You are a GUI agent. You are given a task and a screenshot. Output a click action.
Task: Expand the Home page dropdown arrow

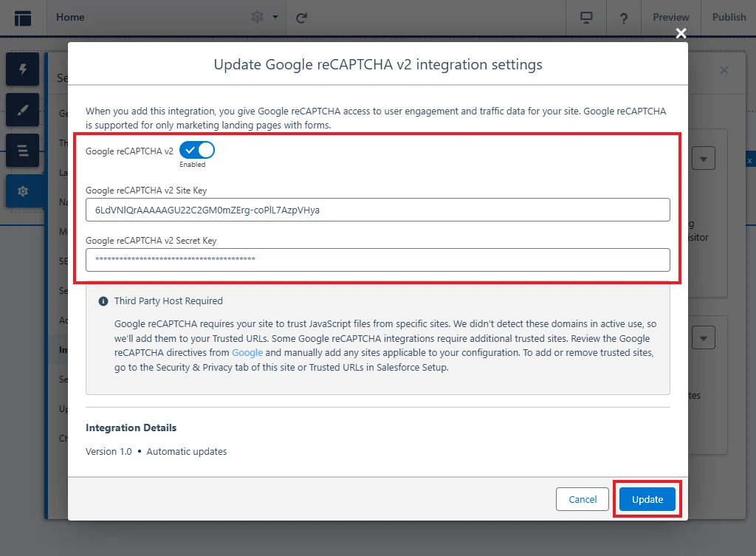click(x=275, y=18)
